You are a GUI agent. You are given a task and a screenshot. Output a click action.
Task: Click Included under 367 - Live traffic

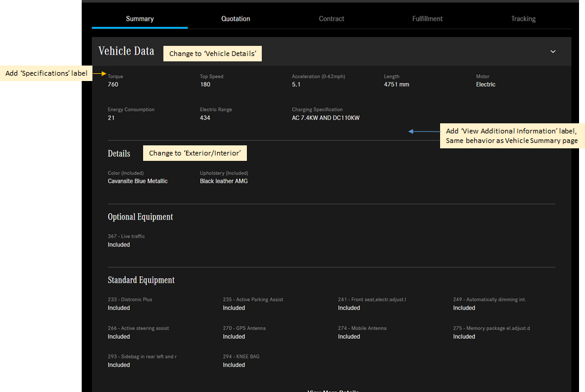(119, 245)
